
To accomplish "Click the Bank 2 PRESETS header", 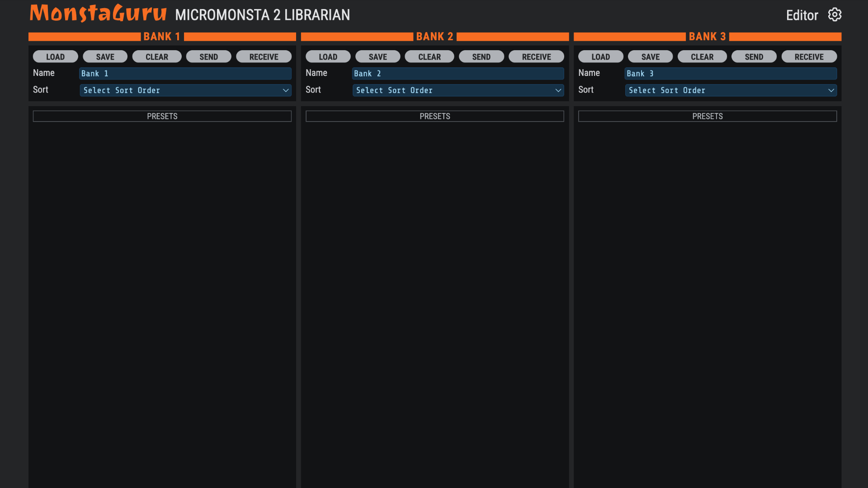I will 434,116.
